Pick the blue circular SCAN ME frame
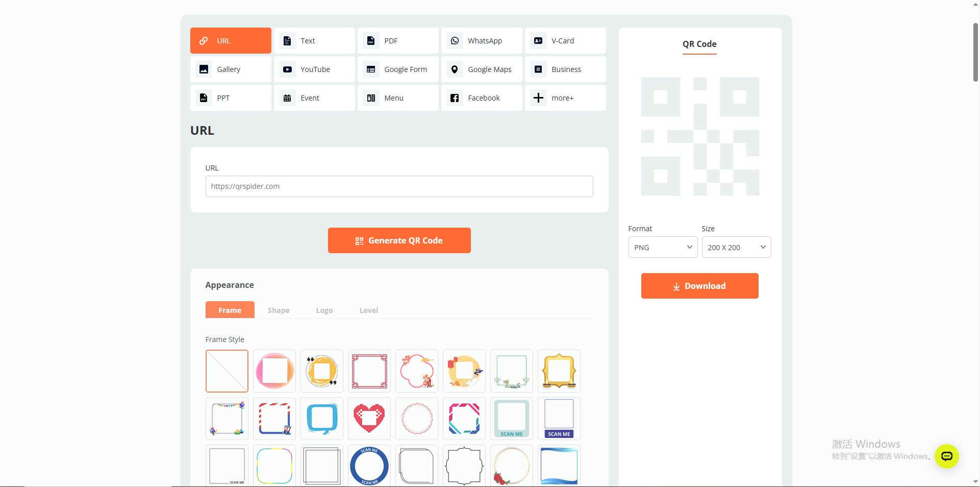 coord(369,466)
